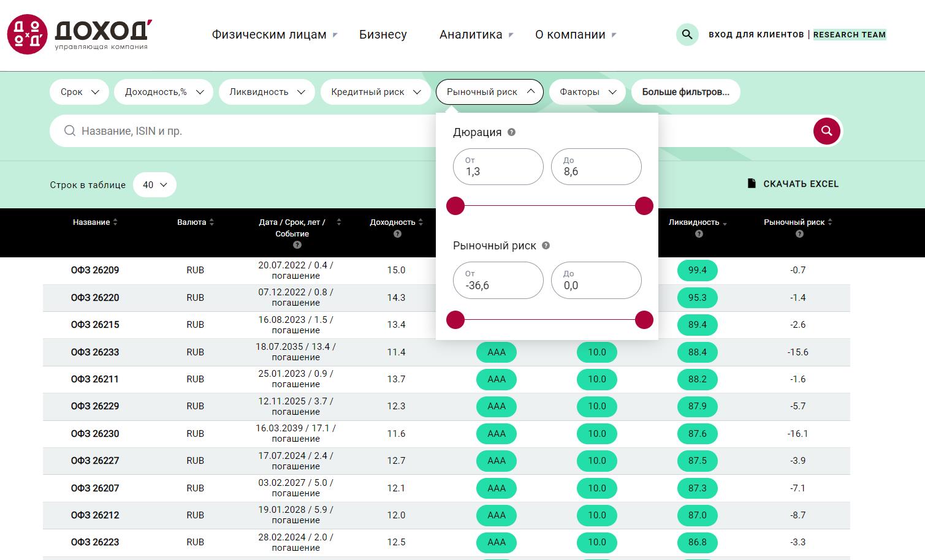This screenshot has width=925, height=560.
Task: Open the Доходность,% filter dropdown
Action: 163,92
